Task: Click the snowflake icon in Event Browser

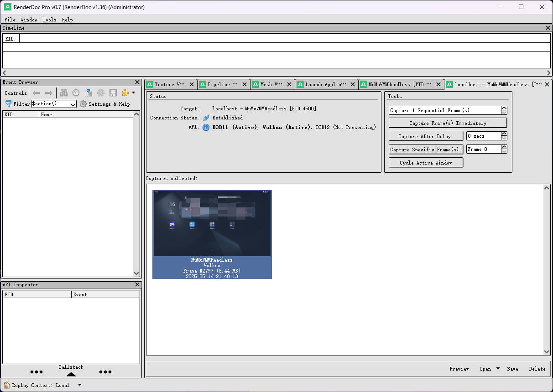Action: pos(101,93)
